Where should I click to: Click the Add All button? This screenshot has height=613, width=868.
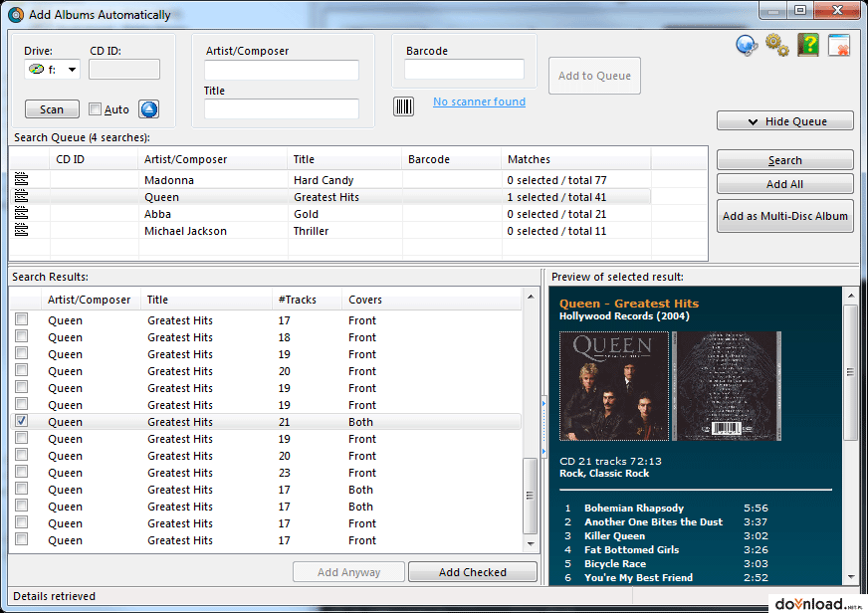click(x=785, y=184)
